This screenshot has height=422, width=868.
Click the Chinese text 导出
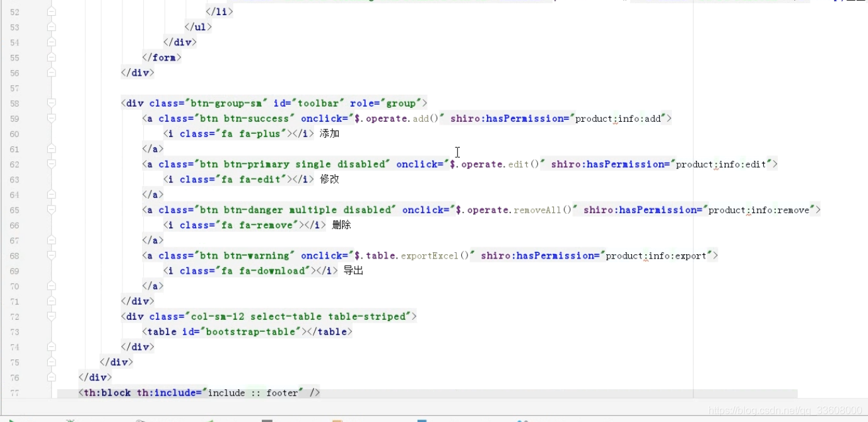click(x=353, y=271)
